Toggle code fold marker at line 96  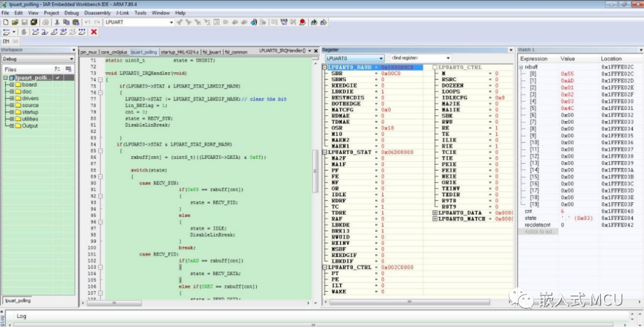coord(101,222)
